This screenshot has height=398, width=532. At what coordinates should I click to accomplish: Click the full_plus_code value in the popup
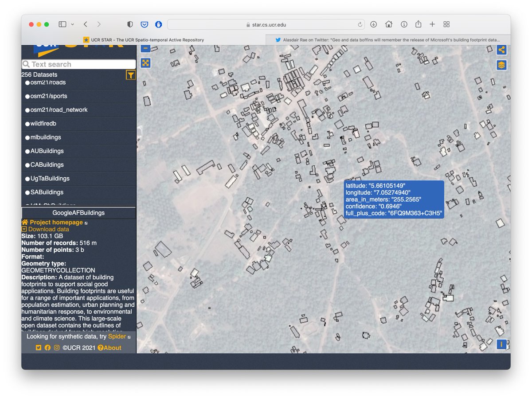[x=415, y=214]
